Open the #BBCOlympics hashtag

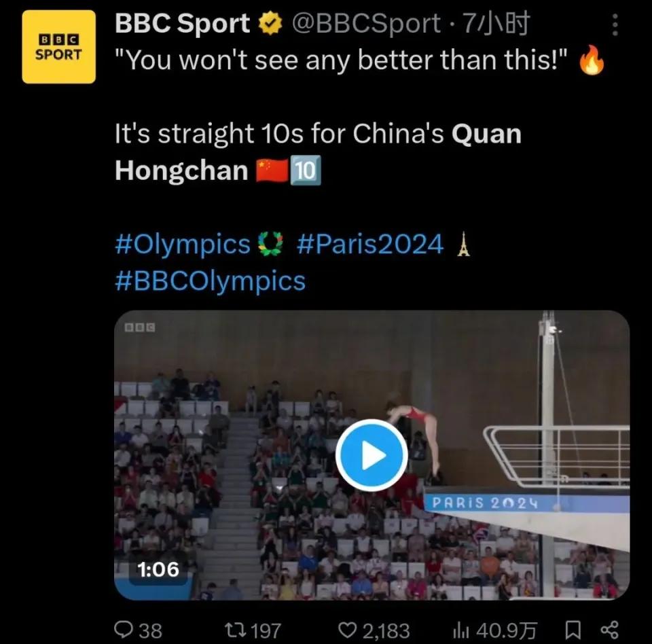pos(211,280)
